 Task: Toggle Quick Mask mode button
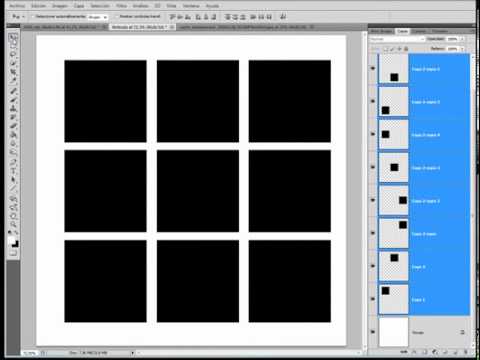[x=13, y=253]
